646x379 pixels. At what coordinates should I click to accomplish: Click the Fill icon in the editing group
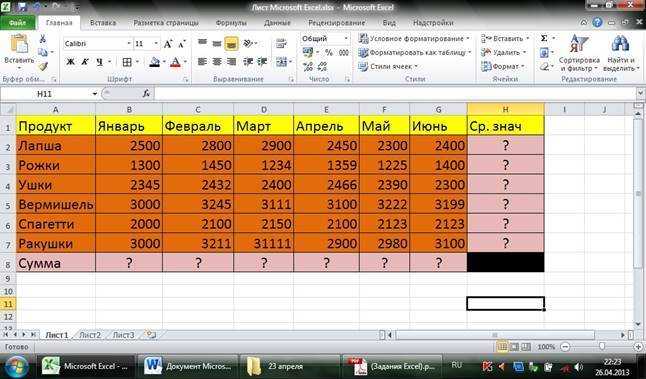pyautogui.click(x=544, y=52)
